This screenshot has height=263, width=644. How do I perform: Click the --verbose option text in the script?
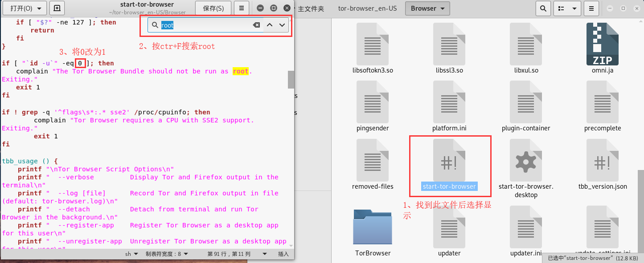pyautogui.click(x=76, y=177)
